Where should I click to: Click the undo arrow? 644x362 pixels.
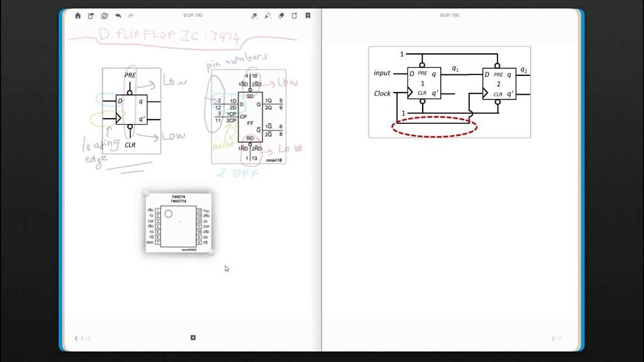118,16
